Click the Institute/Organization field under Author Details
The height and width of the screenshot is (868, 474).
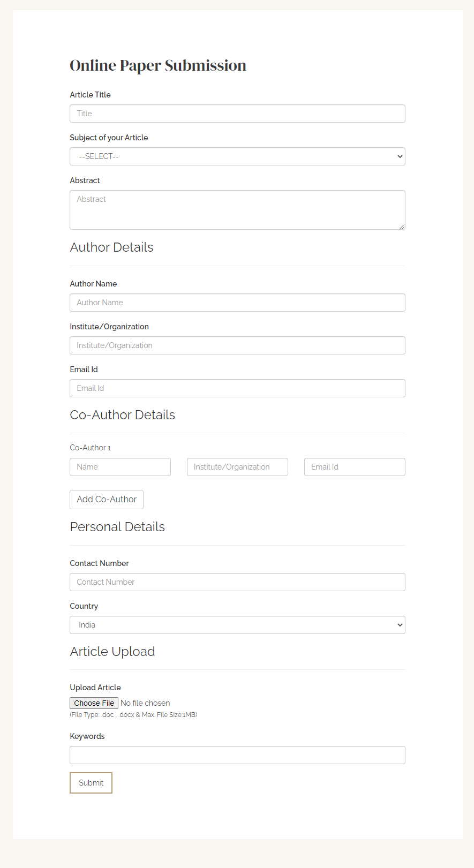(x=237, y=345)
